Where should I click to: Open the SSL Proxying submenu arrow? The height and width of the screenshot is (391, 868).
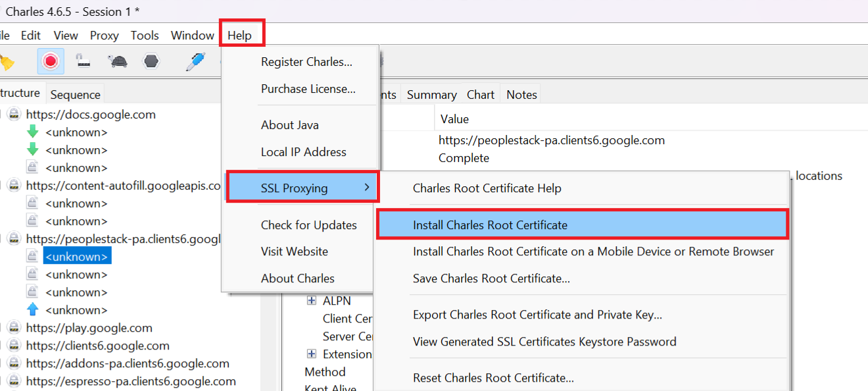pyautogui.click(x=367, y=188)
